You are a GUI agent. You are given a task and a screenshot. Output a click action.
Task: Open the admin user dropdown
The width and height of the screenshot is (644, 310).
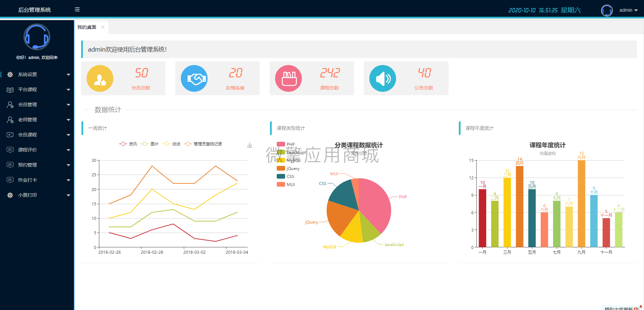point(628,10)
